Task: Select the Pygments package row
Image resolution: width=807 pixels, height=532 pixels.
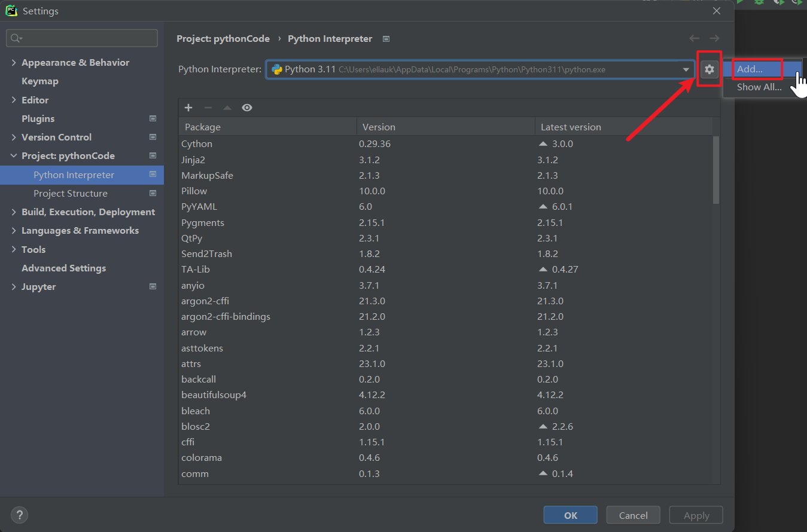Action: 446,222
